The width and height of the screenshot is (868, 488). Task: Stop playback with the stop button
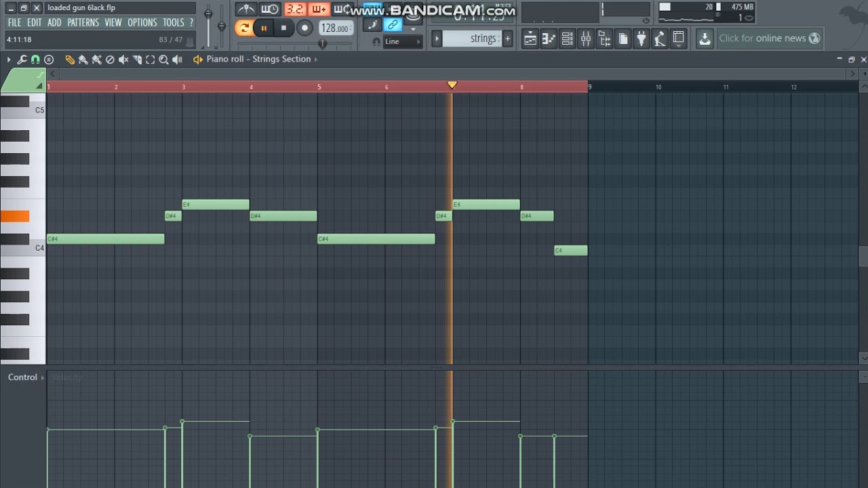283,28
